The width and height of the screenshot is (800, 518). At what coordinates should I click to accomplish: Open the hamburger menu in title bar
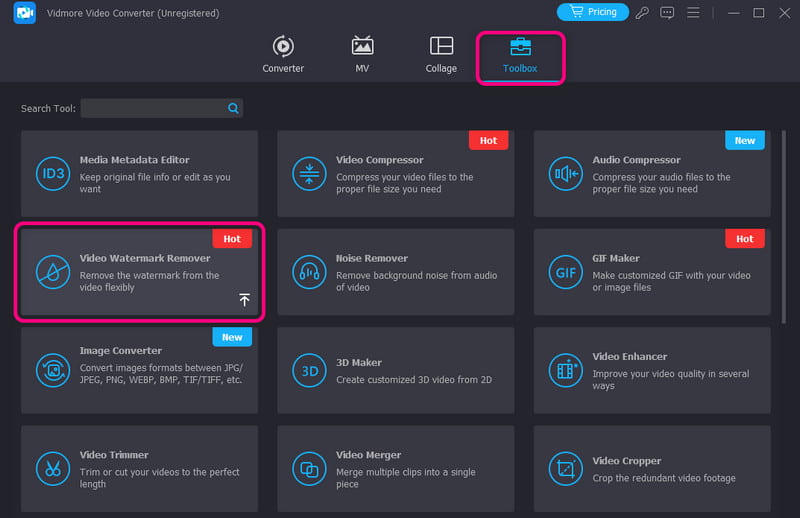pyautogui.click(x=690, y=13)
